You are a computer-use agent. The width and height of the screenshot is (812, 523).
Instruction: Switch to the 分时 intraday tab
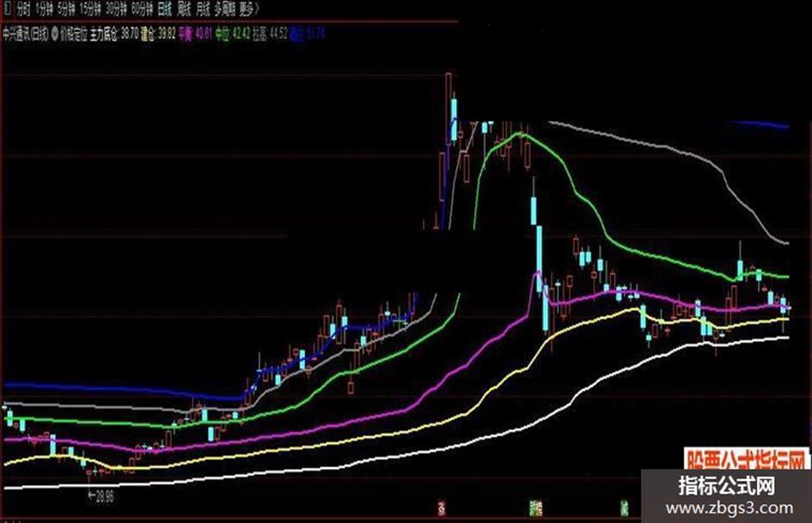pos(23,9)
